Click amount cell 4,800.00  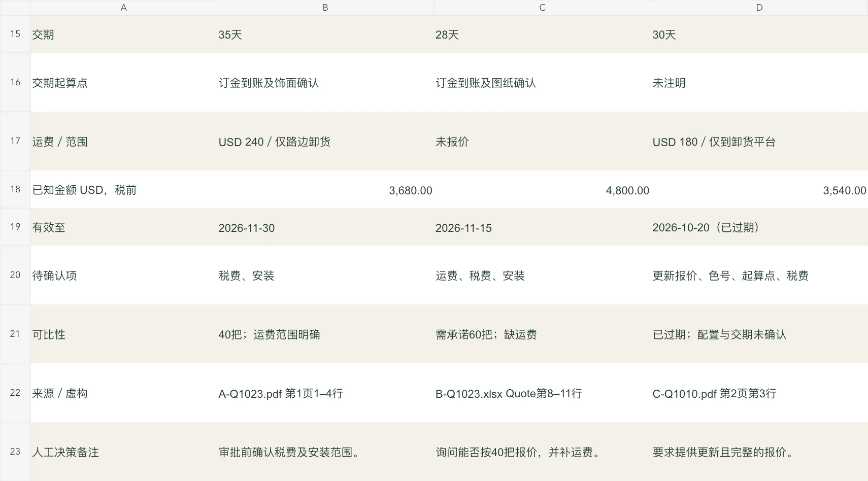[542, 189]
